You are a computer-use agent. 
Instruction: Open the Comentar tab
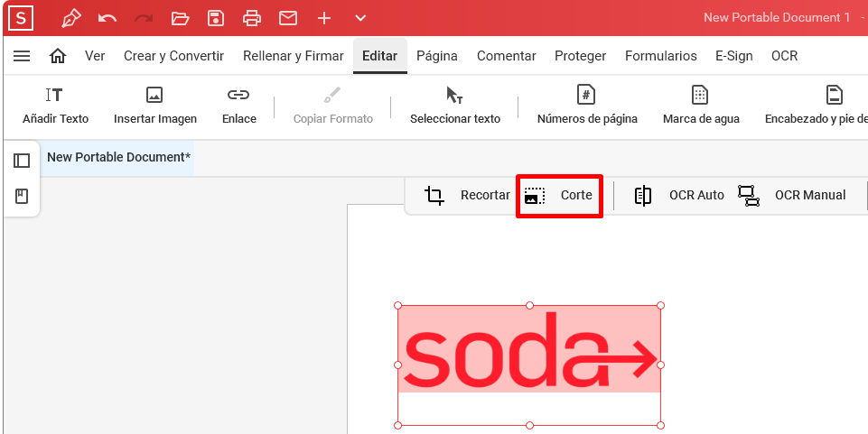click(507, 56)
